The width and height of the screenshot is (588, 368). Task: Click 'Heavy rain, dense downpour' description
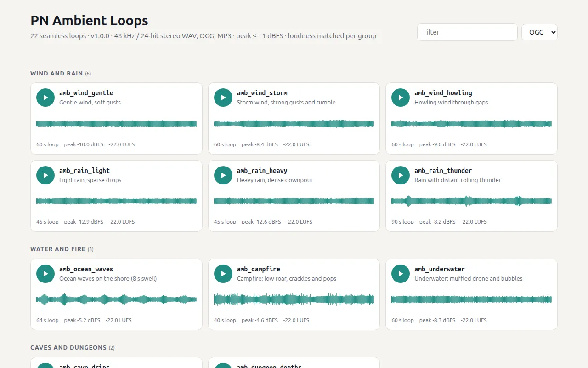[x=275, y=180]
